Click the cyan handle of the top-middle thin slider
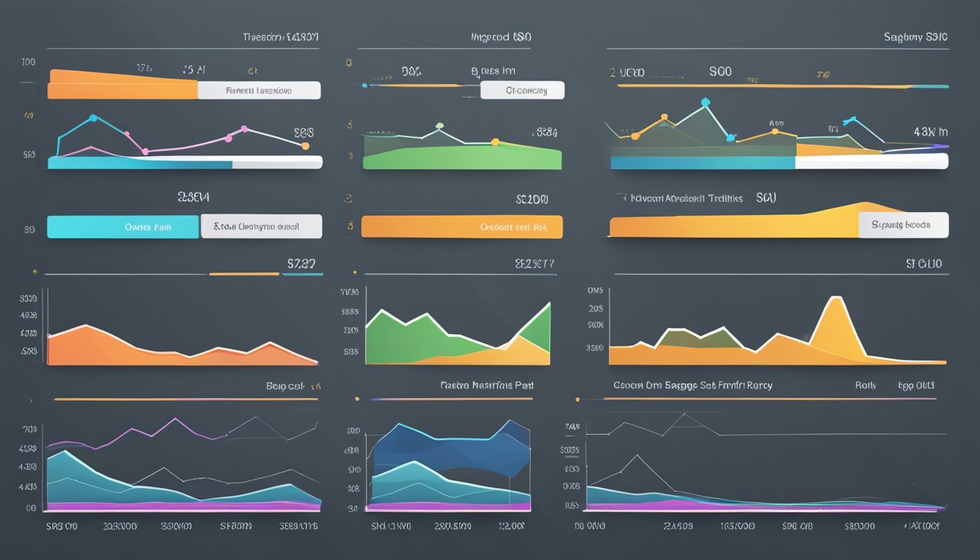Viewport: 980px width, 560px height. (365, 85)
